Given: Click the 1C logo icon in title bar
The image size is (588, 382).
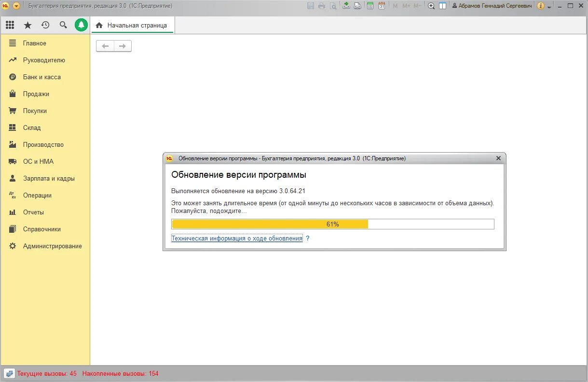Looking at the screenshot, I should 6,6.
